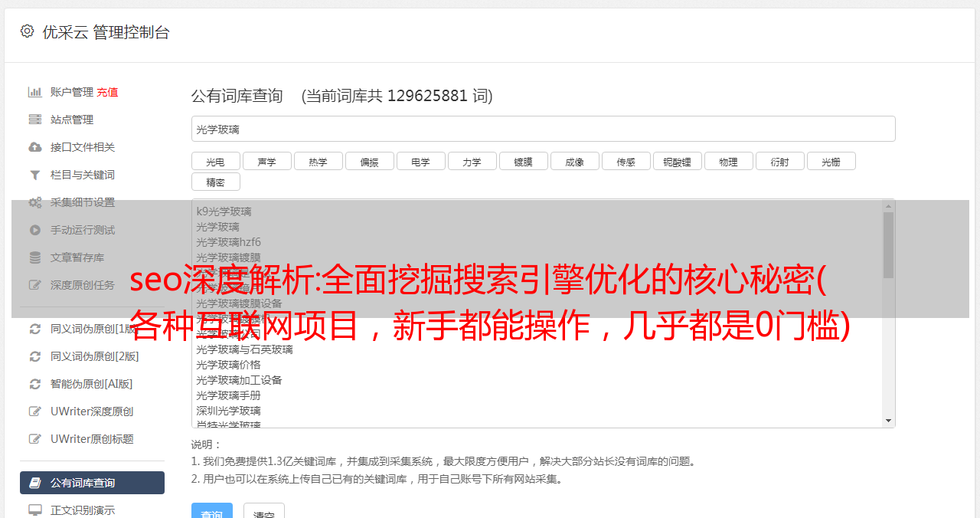
Task: Open 账户管理 bar chart icon
Action: click(34, 92)
